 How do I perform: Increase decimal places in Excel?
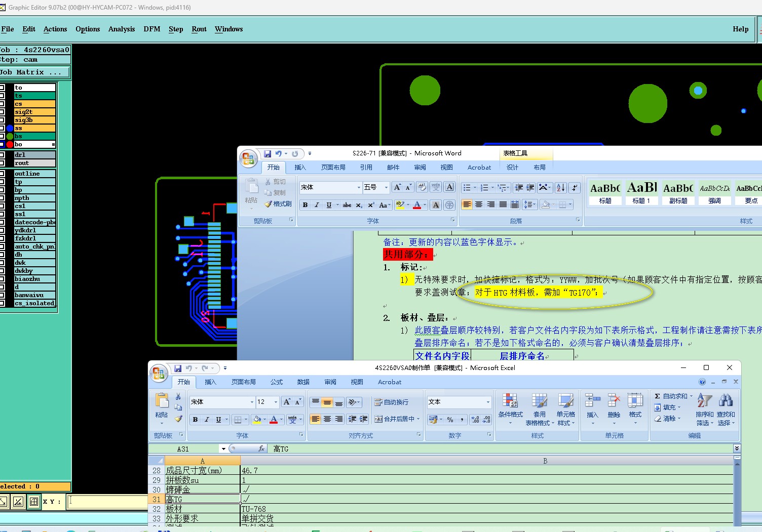point(475,420)
